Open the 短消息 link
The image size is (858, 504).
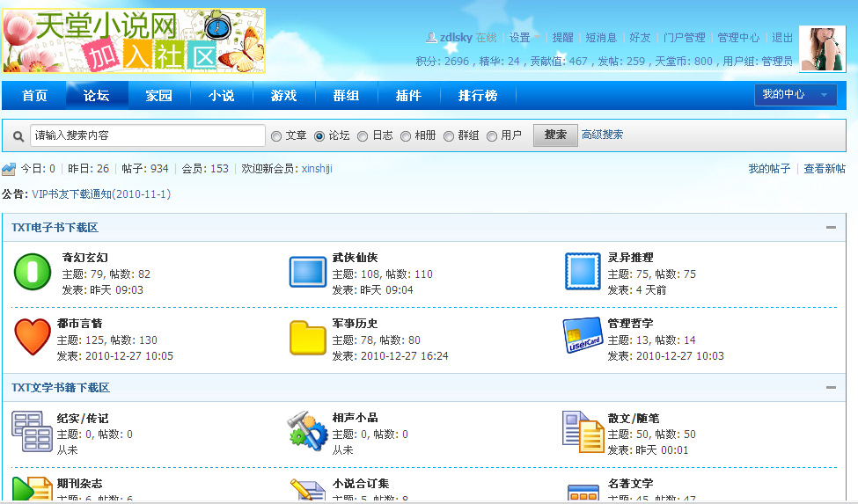pos(601,37)
